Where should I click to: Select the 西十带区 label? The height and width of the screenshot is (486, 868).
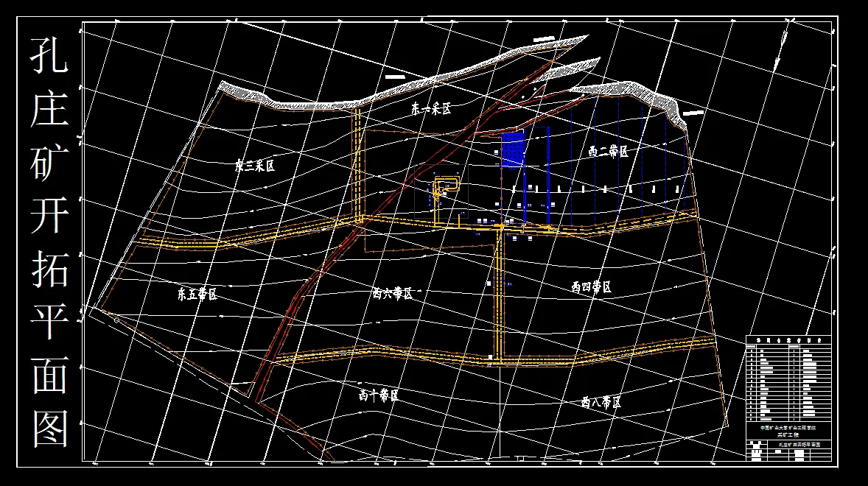379,396
